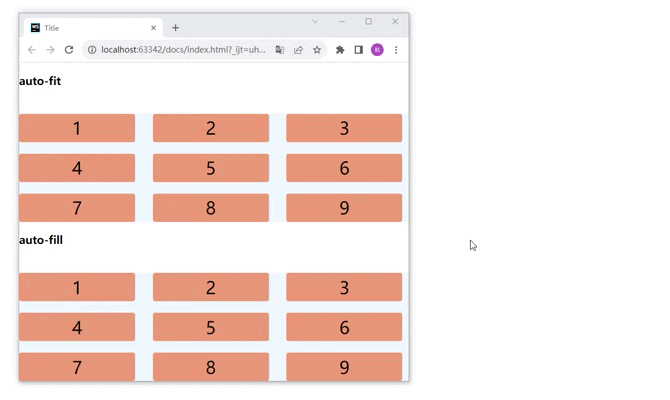Click box 9 in auto-fit grid
The height and width of the screenshot is (400, 670).
344,208
